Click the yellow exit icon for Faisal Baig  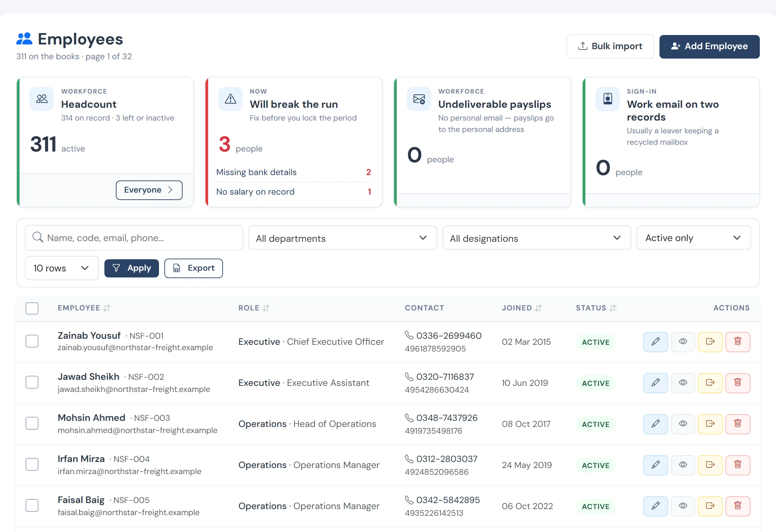pyautogui.click(x=710, y=506)
